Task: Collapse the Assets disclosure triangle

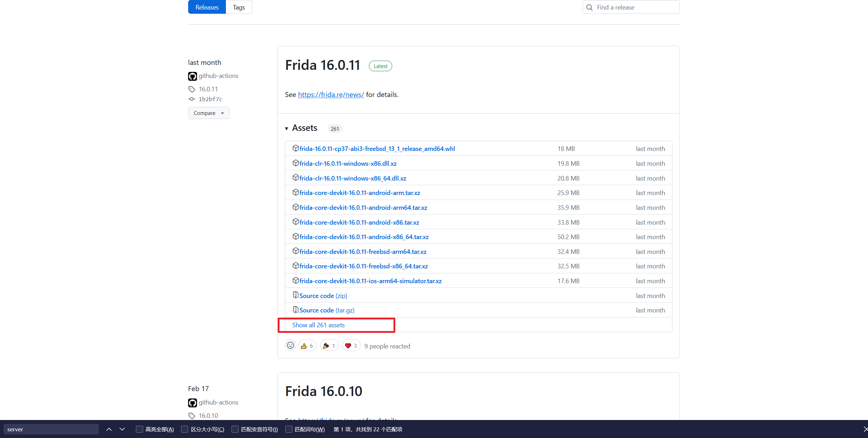Action: [287, 129]
